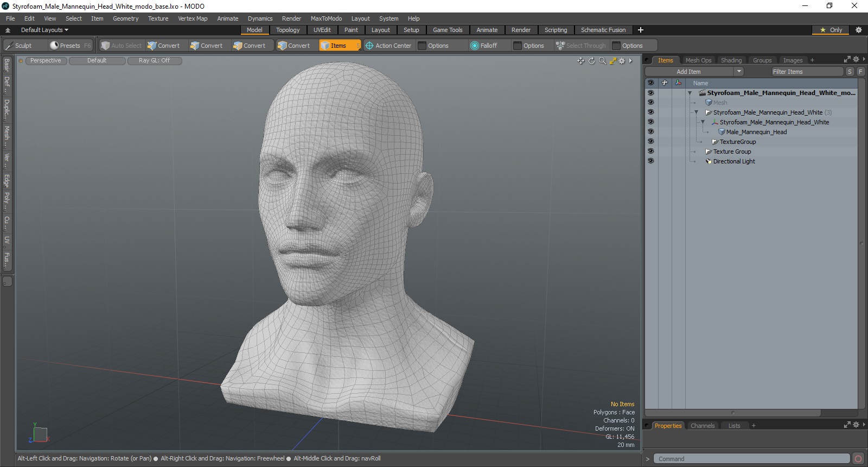Open the Channels tab
Image resolution: width=868 pixels, height=467 pixels.
(703, 426)
